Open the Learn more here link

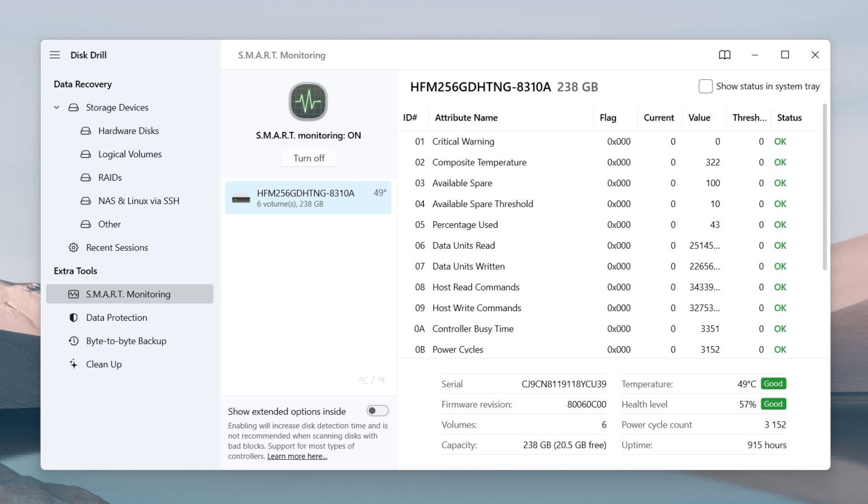tap(297, 456)
